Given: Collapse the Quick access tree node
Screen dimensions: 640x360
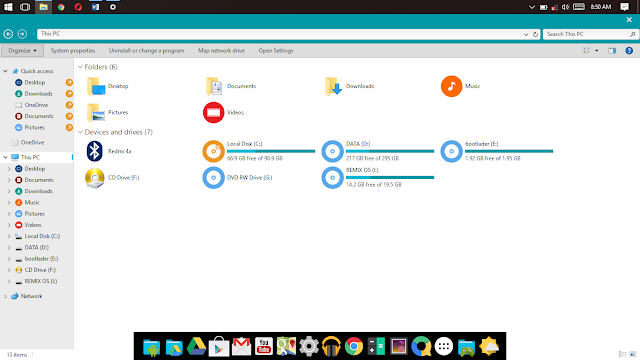Looking at the screenshot, I should coord(5,71).
